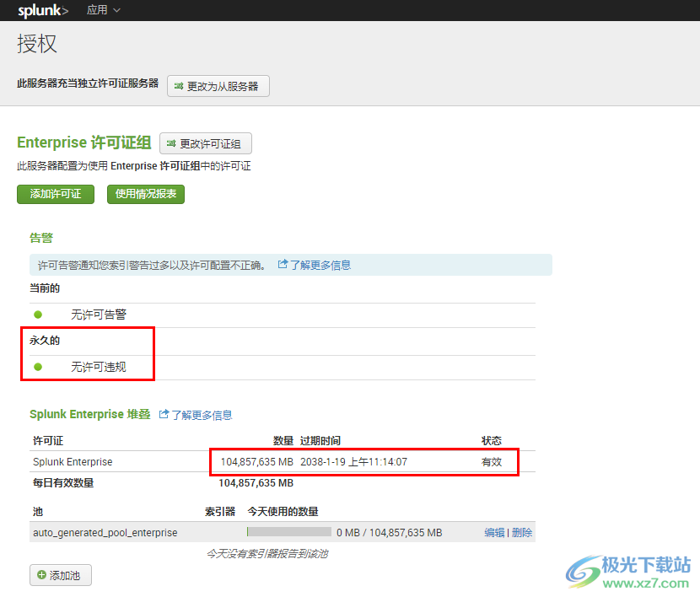700x597 pixels.
Task: Click the auto_generated_pool_enterprise pool name
Action: tap(105, 532)
